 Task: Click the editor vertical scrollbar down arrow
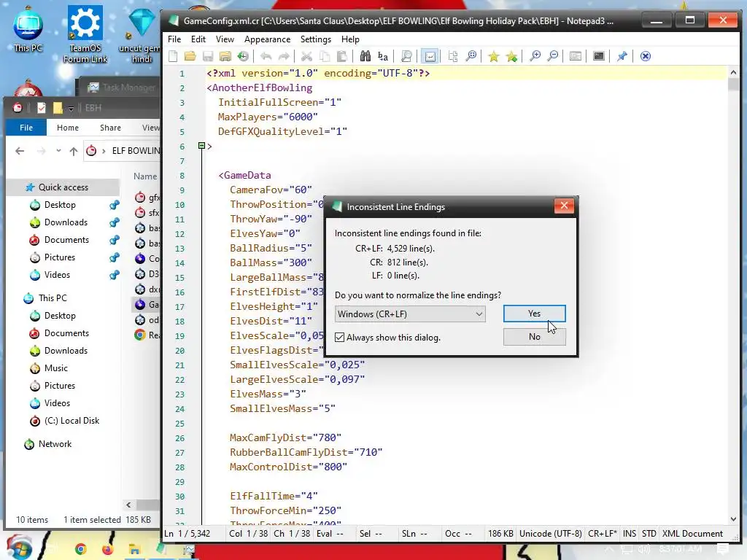[733, 519]
